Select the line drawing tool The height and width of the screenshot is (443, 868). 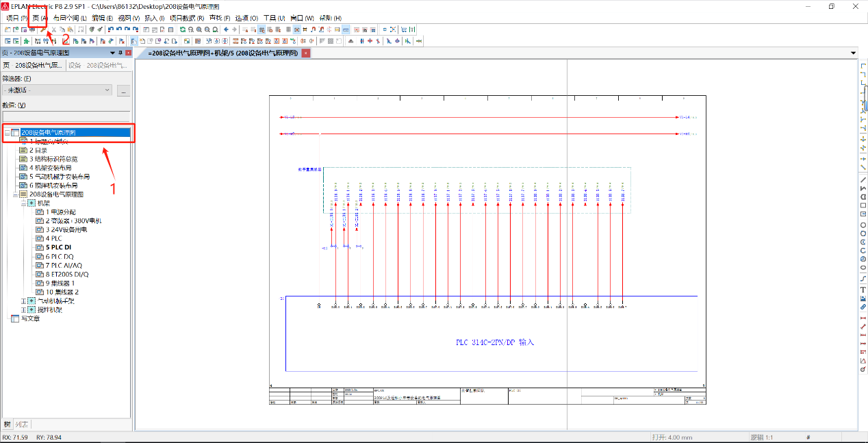point(863,180)
